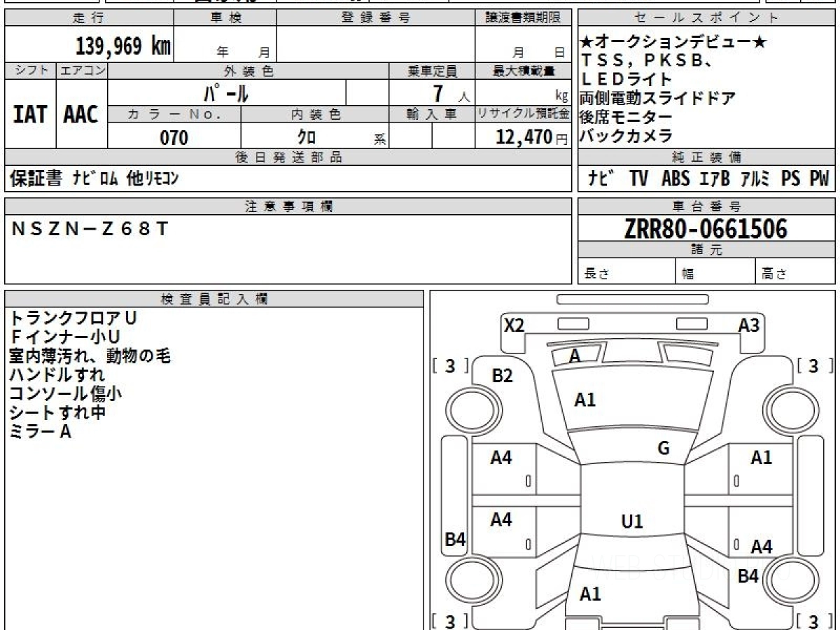Select the PW equipment item

coord(819,179)
